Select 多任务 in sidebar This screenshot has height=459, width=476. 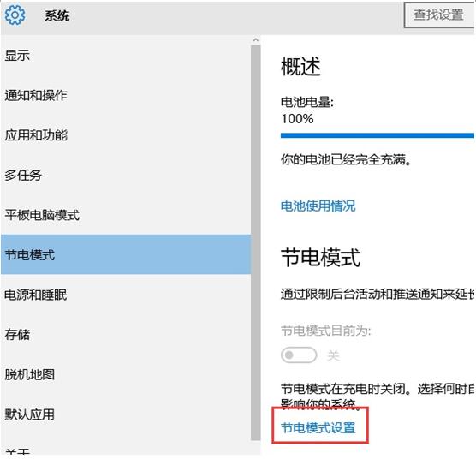click(x=125, y=176)
